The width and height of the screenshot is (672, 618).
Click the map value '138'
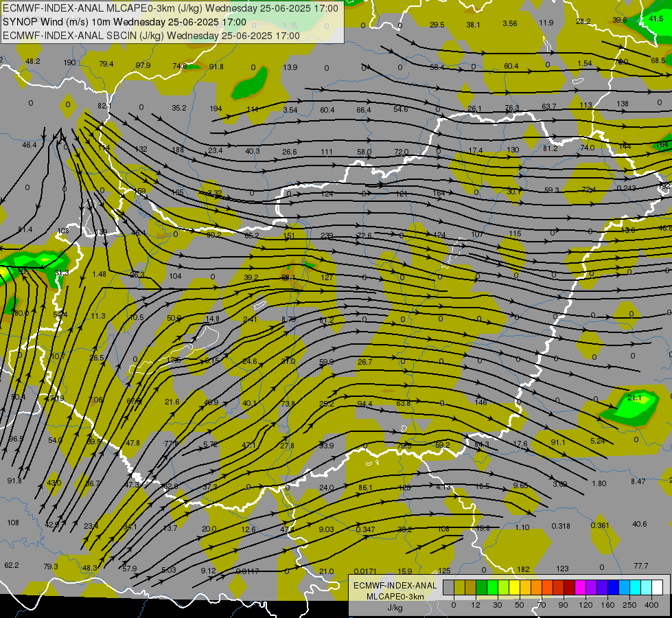[x=623, y=104]
